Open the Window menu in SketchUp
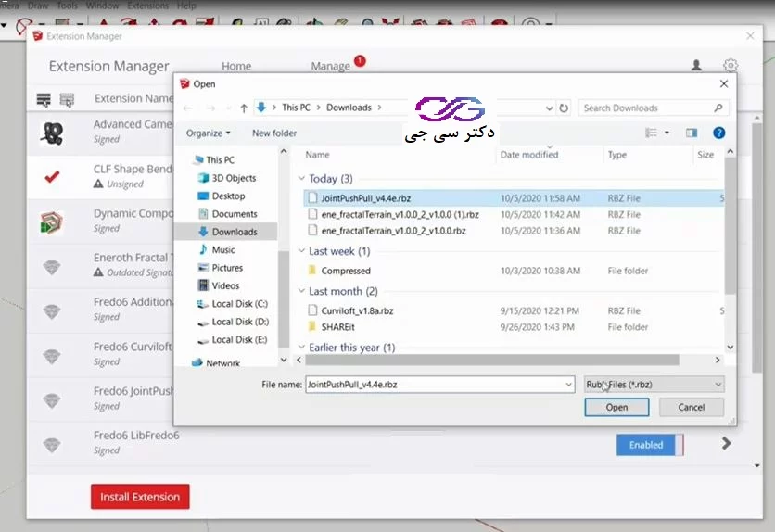The image size is (775, 532). click(x=102, y=6)
